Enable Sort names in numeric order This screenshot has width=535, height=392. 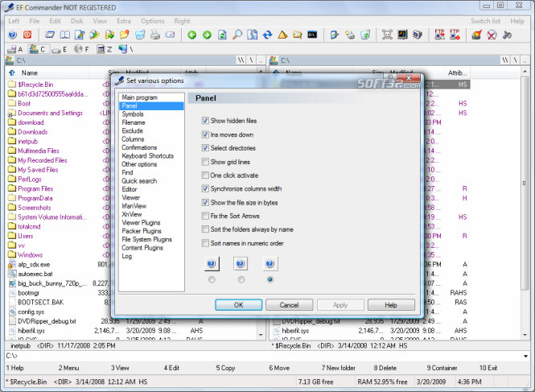click(205, 243)
